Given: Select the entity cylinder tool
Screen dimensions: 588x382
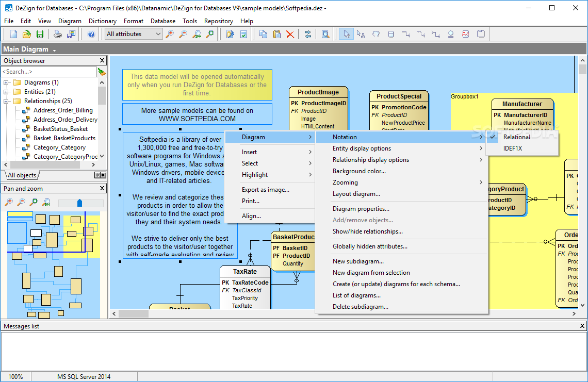Looking at the screenshot, I should pyautogui.click(x=391, y=34).
